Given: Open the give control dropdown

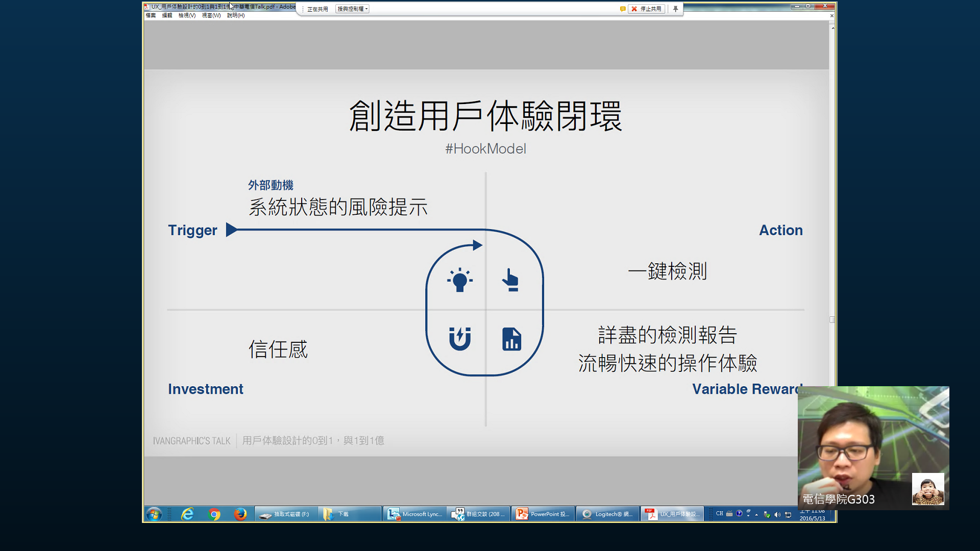Looking at the screenshot, I should [352, 9].
